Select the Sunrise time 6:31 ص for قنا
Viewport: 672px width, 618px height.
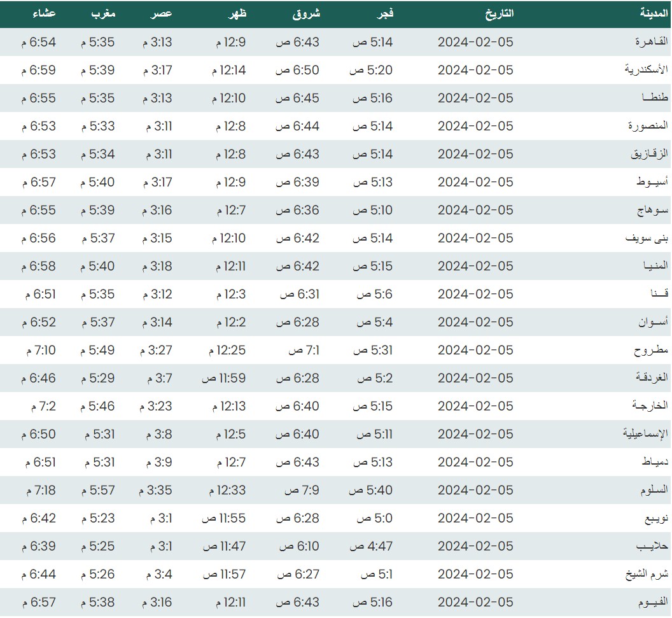pyautogui.click(x=297, y=294)
